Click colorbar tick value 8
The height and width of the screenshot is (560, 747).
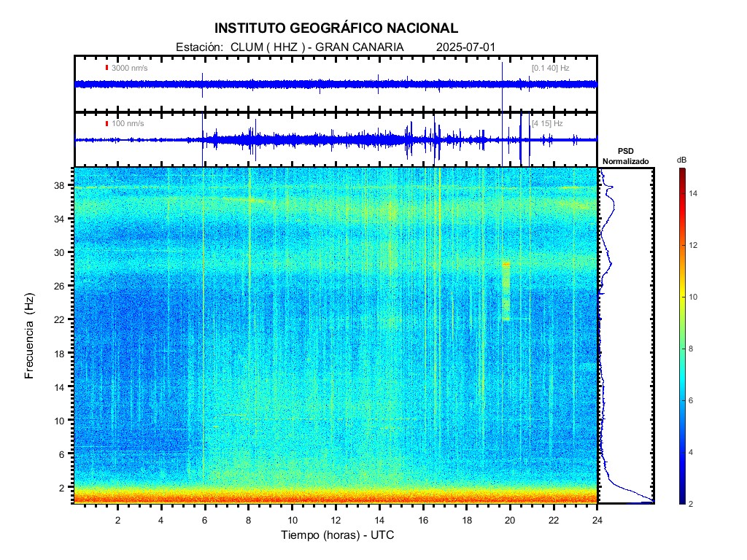point(691,349)
